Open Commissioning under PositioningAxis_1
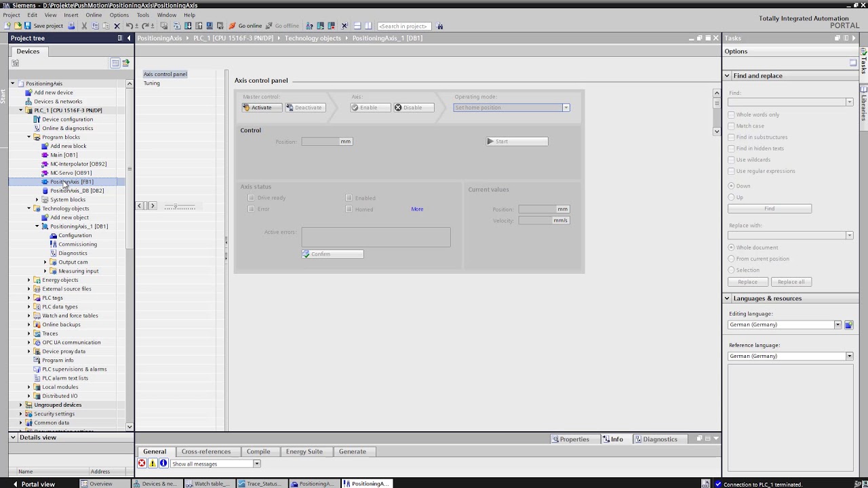The image size is (868, 488). pyautogui.click(x=77, y=244)
